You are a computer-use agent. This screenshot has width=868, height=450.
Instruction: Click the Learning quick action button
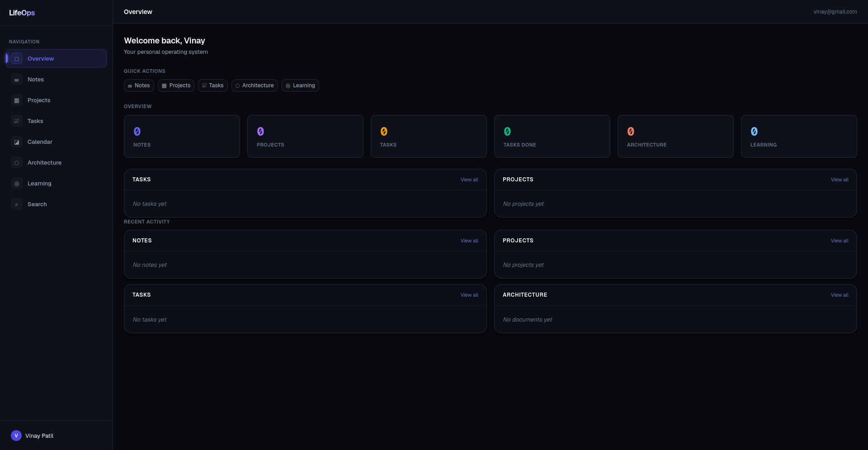300,85
